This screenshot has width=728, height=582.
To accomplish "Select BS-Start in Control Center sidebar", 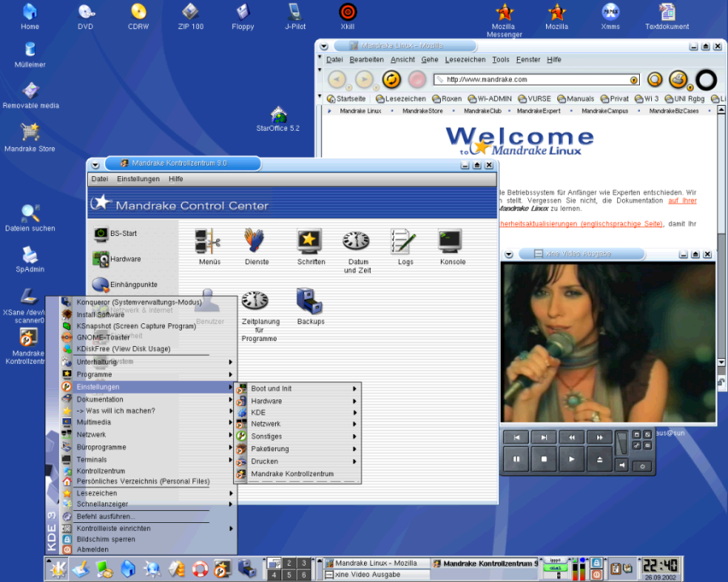I will point(116,234).
